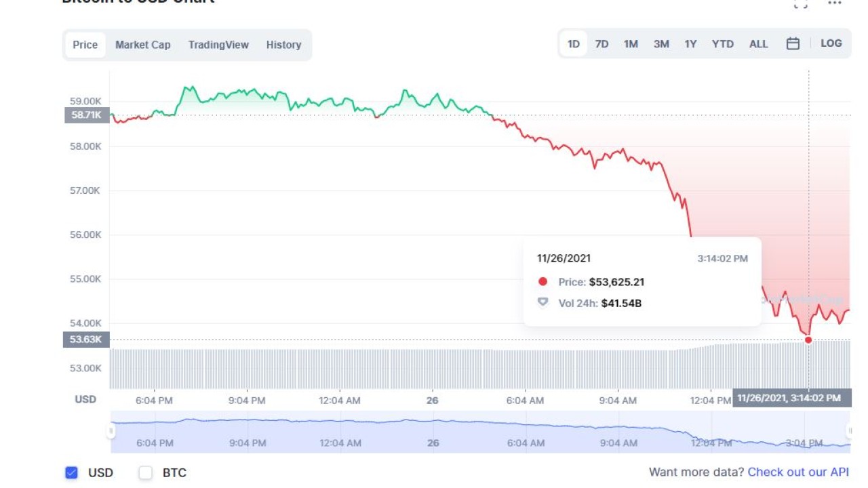Select the Price tab
868x488 pixels.
click(x=85, y=45)
